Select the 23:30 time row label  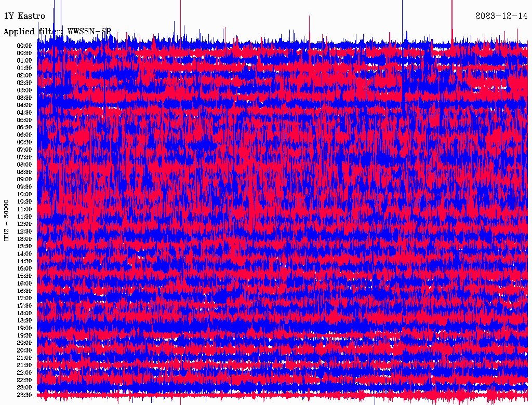click(x=24, y=395)
